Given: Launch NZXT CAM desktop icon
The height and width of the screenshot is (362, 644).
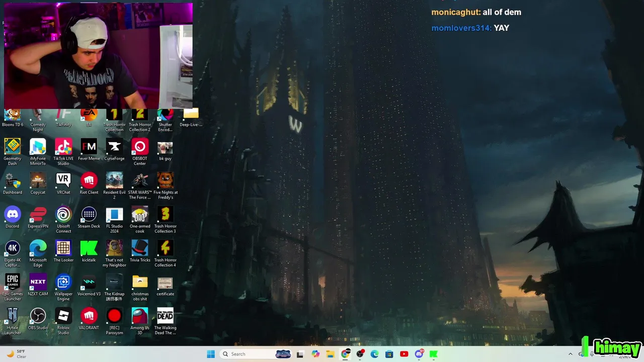Looking at the screenshot, I should click(38, 285).
